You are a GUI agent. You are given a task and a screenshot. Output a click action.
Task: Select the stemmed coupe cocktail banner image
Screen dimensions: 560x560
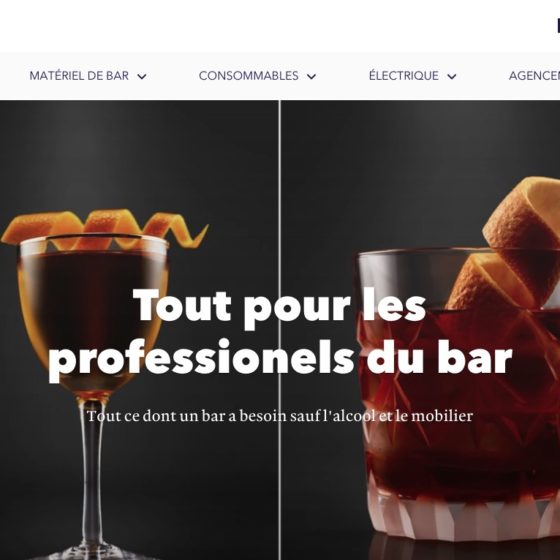coord(139,330)
